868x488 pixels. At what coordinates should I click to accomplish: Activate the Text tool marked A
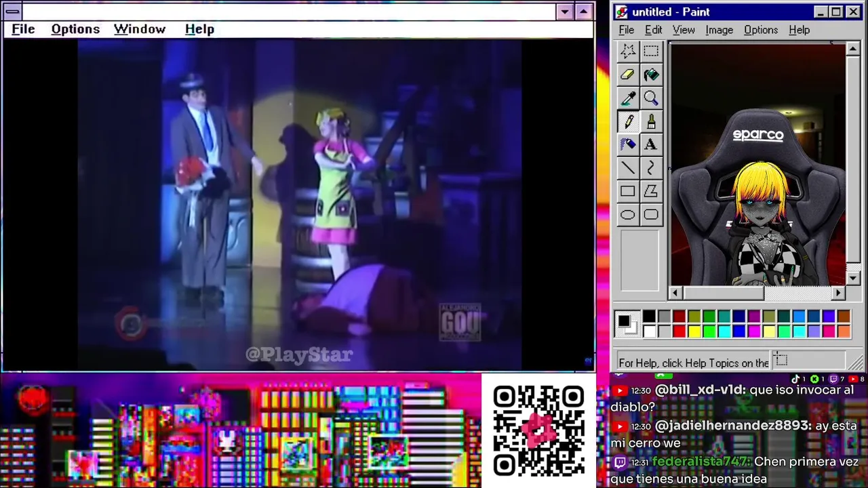651,144
